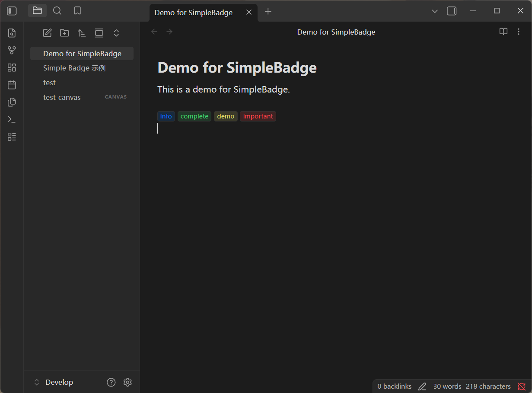Image resolution: width=532 pixels, height=393 pixels.
Task: Select Demo for SimpleBadge in file list
Action: pyautogui.click(x=82, y=54)
